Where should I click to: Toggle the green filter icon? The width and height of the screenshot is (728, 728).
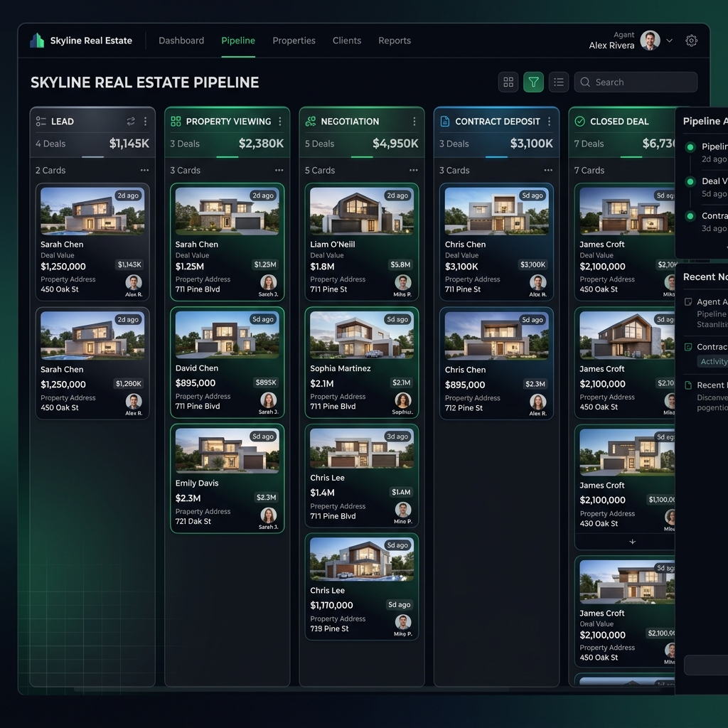click(x=533, y=82)
